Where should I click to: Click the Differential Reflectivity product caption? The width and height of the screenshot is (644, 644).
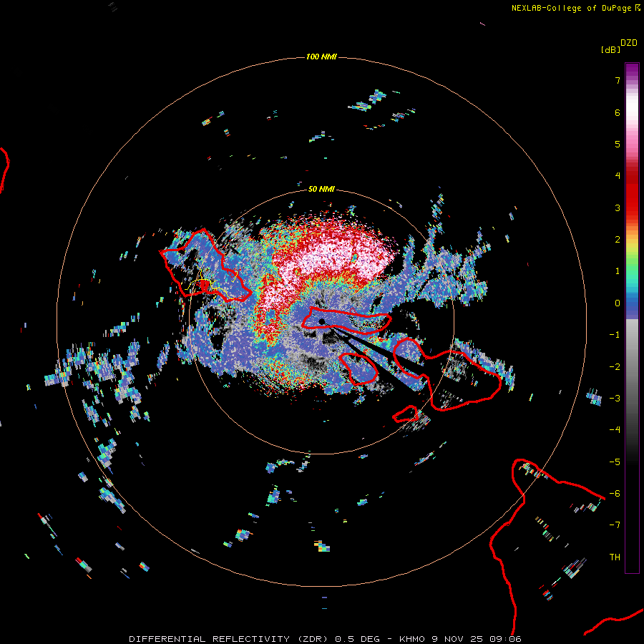pos(325,639)
